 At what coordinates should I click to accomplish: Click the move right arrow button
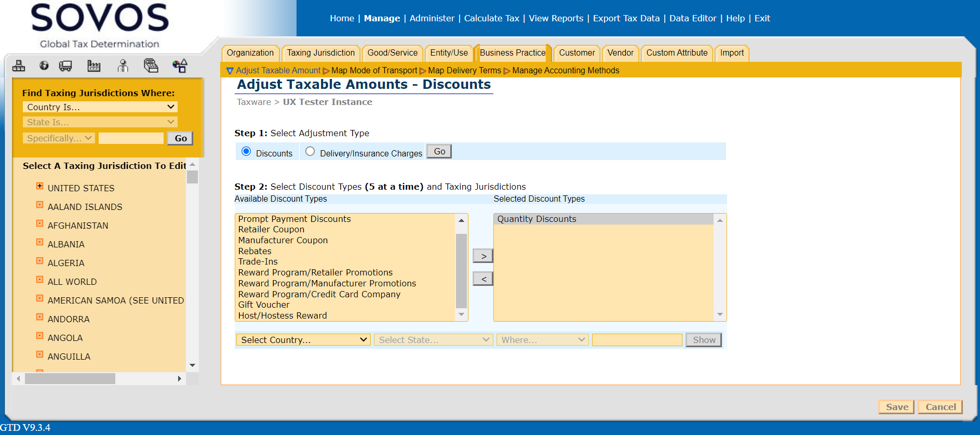[483, 256]
